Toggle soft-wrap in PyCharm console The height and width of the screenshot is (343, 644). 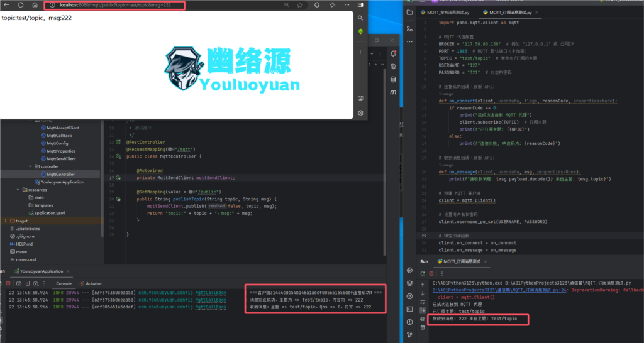click(x=423, y=302)
